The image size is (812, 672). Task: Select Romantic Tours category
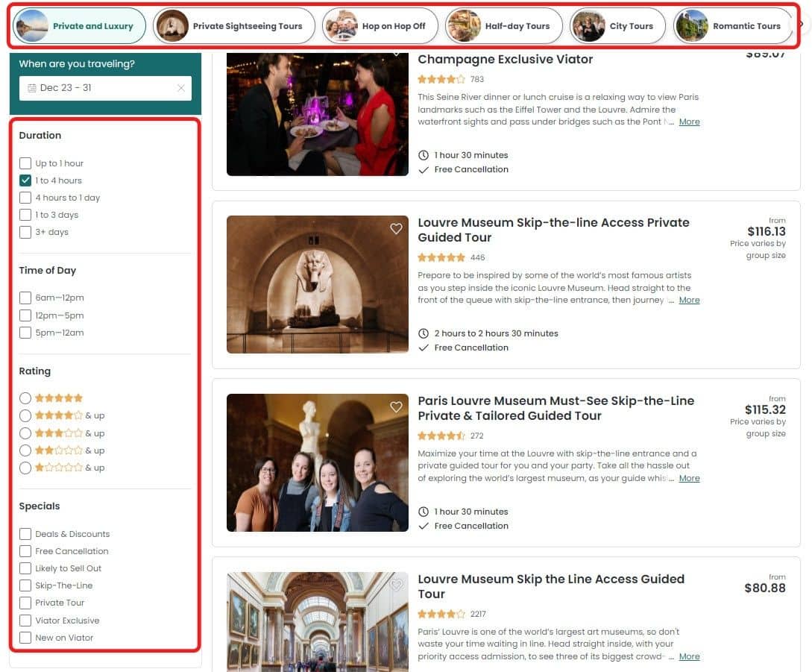(x=733, y=26)
